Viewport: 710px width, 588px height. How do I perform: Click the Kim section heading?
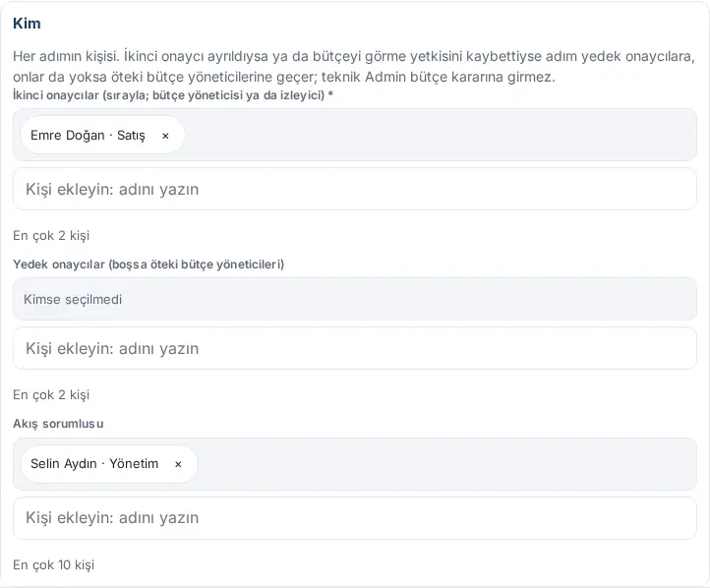(x=27, y=23)
